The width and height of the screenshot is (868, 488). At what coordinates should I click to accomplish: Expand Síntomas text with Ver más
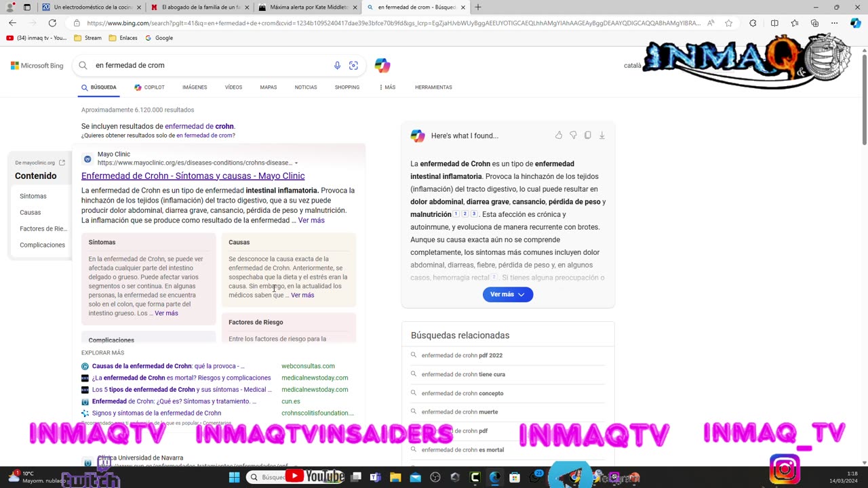(166, 313)
